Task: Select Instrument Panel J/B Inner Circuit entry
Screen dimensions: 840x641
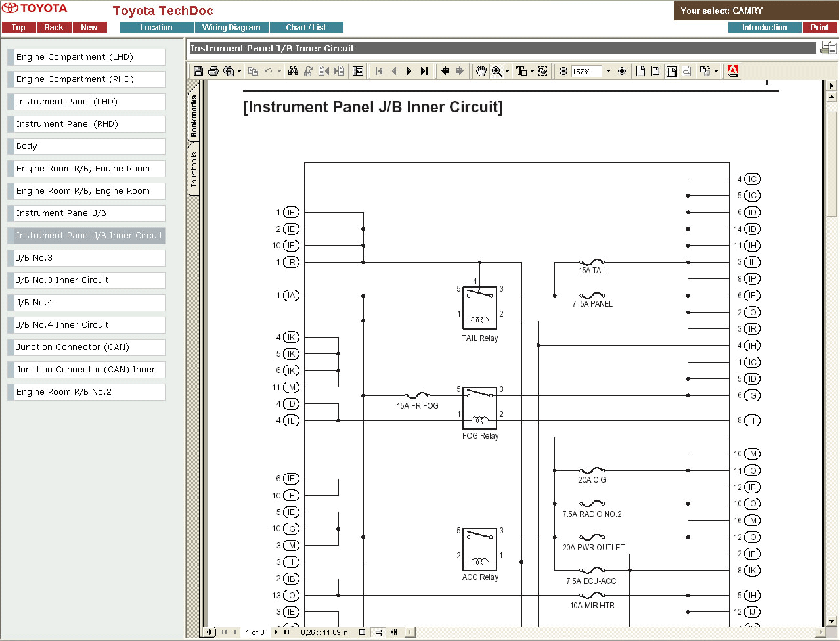Action: click(x=86, y=236)
